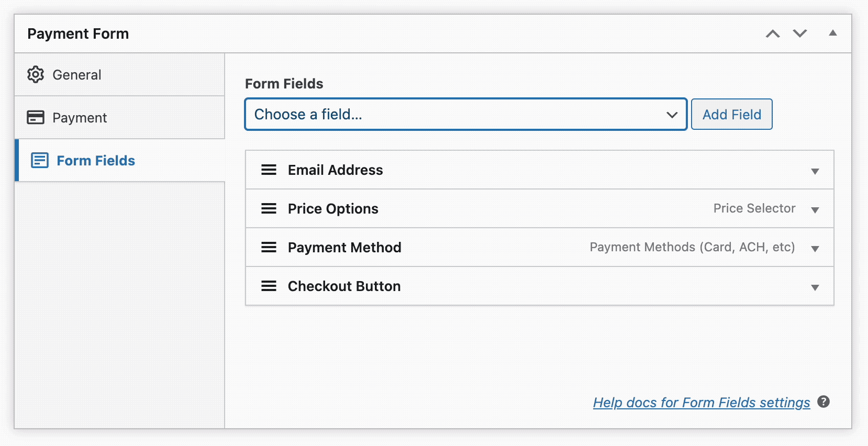The width and height of the screenshot is (868, 446).
Task: Open the Payment settings tab
Action: pos(80,117)
